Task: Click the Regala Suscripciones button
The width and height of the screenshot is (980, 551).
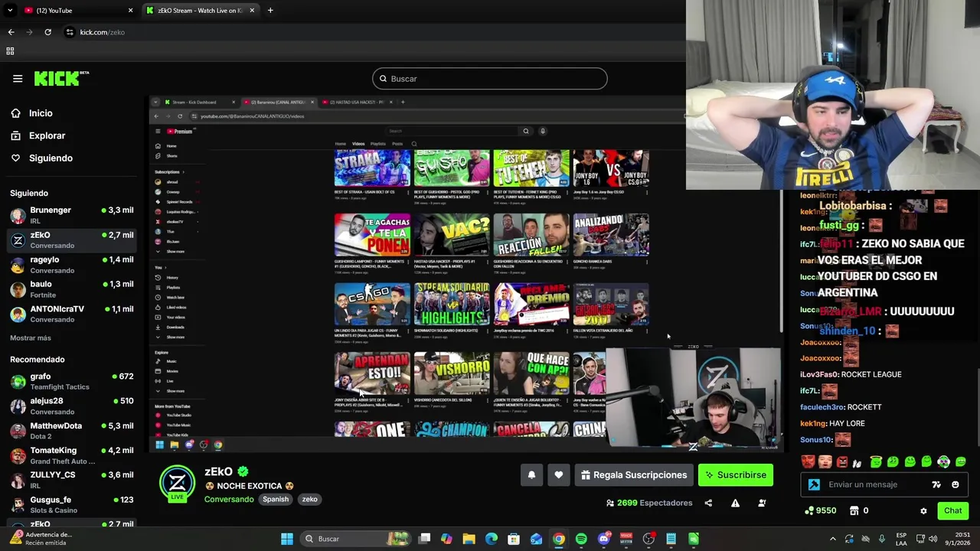Action: 634,475
